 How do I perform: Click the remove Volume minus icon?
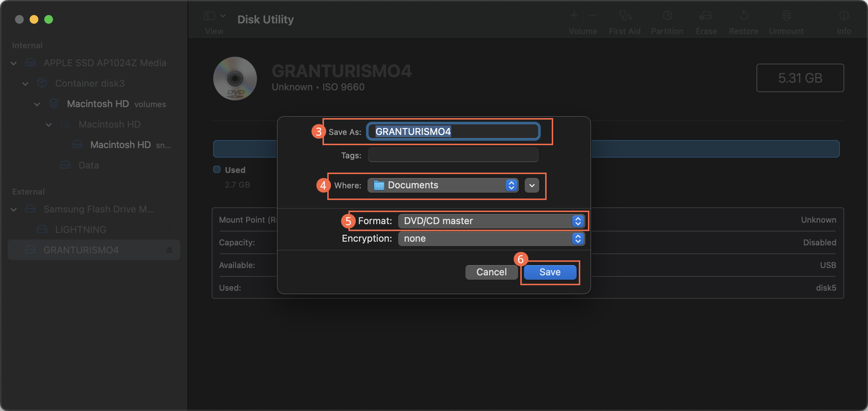click(592, 15)
